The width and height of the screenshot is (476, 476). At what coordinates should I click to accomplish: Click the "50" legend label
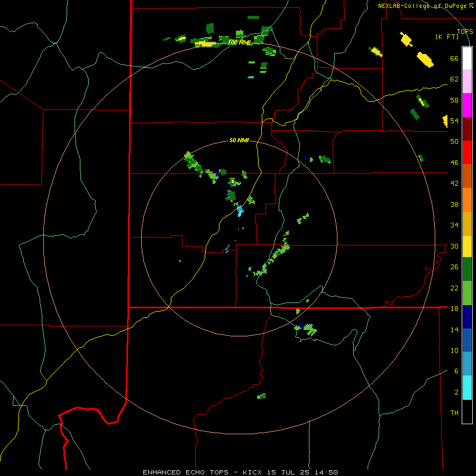(454, 142)
